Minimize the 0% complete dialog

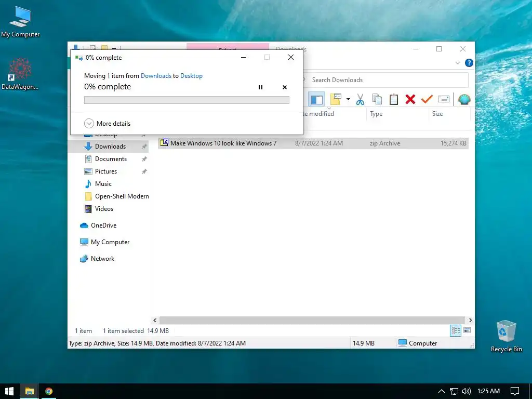click(244, 57)
